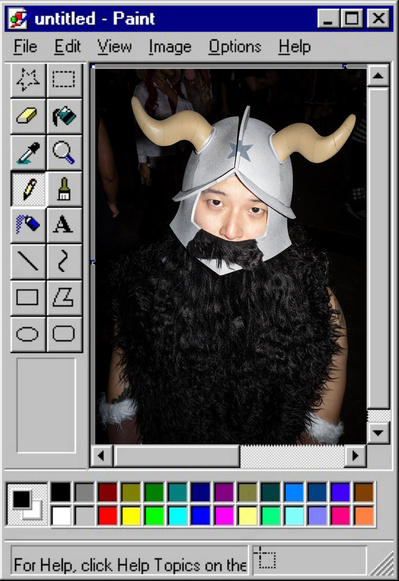Choose the Brush tool
Image resolution: width=399 pixels, height=581 pixels.
point(64,189)
